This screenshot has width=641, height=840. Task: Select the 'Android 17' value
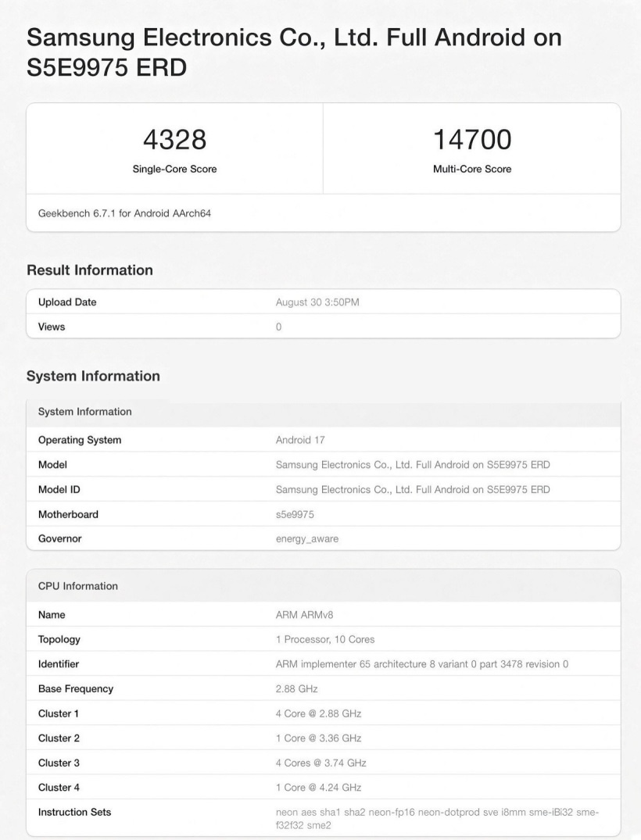point(300,440)
